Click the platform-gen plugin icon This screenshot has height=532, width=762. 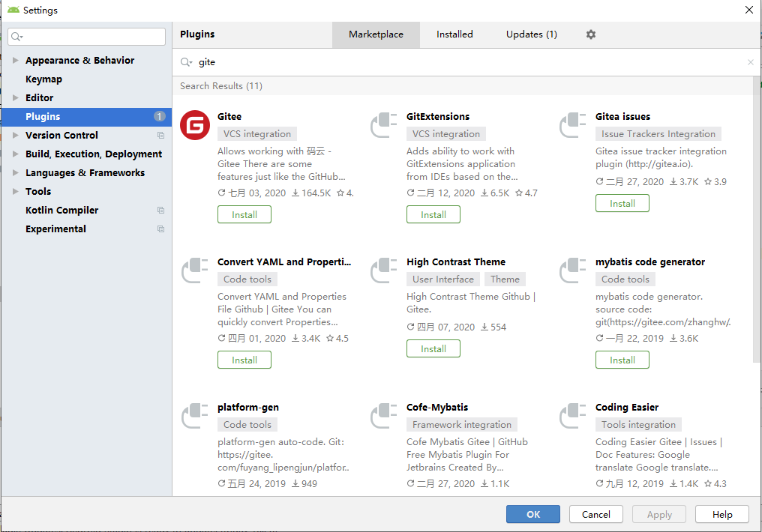195,416
